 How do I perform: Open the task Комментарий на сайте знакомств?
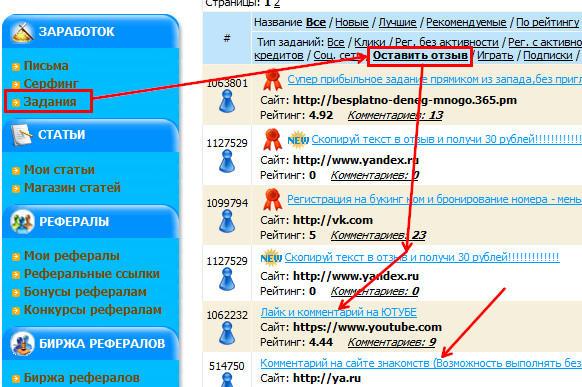[421, 363]
